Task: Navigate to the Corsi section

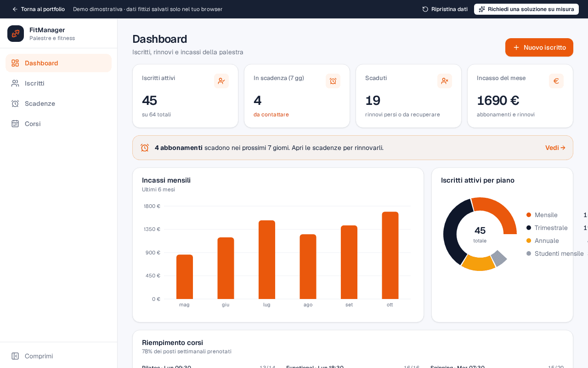Action: [x=58, y=124]
